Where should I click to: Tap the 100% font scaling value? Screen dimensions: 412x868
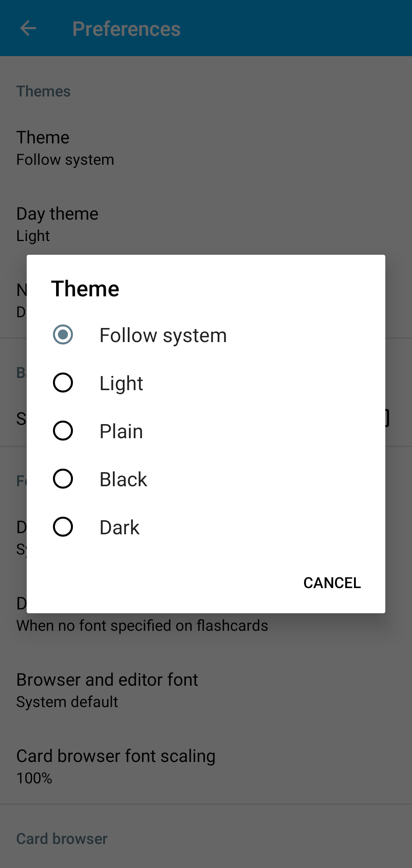pyautogui.click(x=34, y=778)
